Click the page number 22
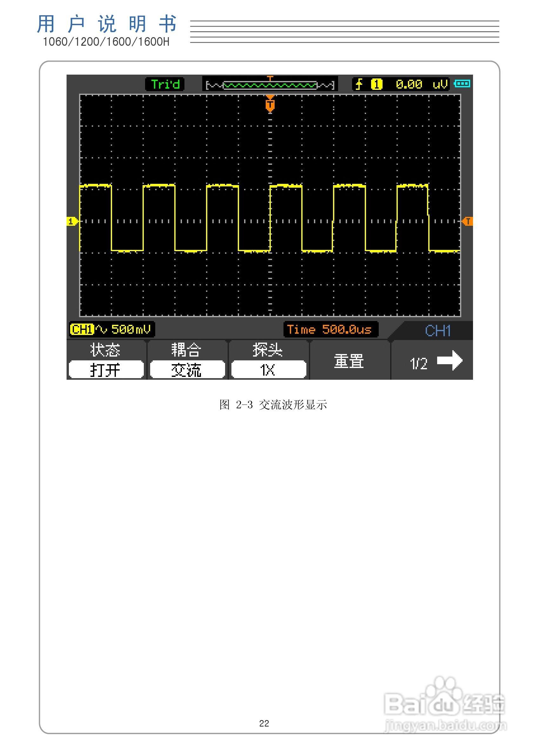The width and height of the screenshot is (540, 756). [264, 723]
